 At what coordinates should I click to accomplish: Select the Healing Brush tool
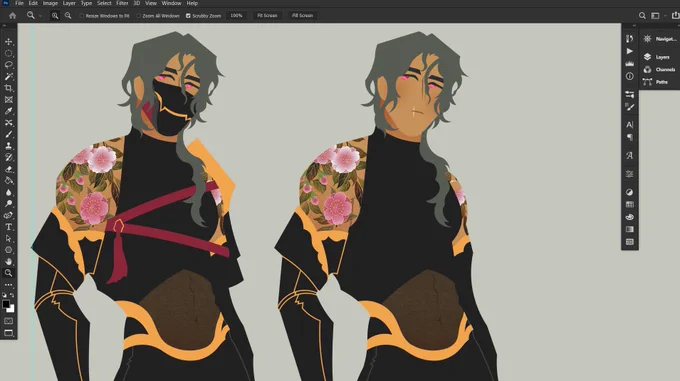click(8, 123)
